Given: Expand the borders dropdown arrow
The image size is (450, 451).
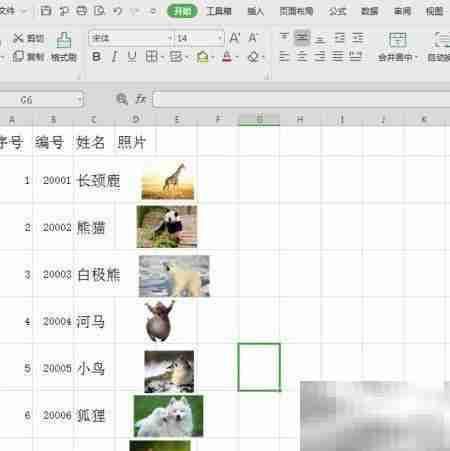Looking at the screenshot, I should [162, 57].
